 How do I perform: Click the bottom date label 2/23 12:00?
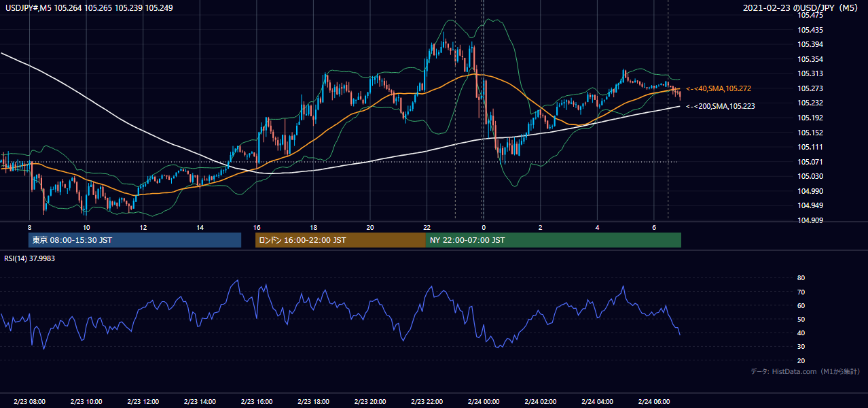click(143, 402)
